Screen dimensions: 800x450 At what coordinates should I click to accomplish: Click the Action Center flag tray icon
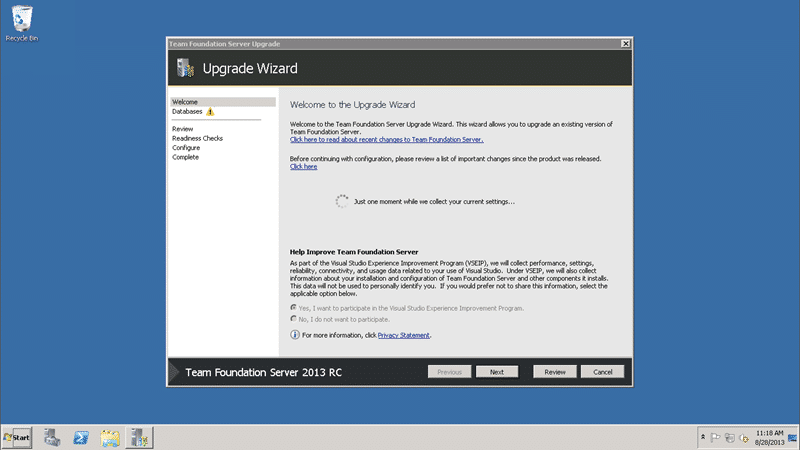coord(715,437)
